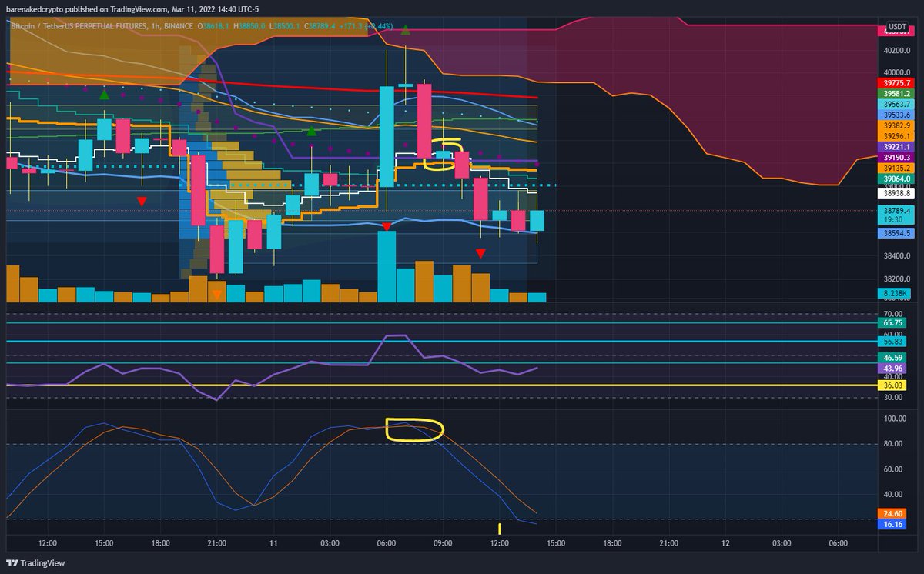
Task: Click the 70.00 RSI axis tick
Action: point(893,314)
